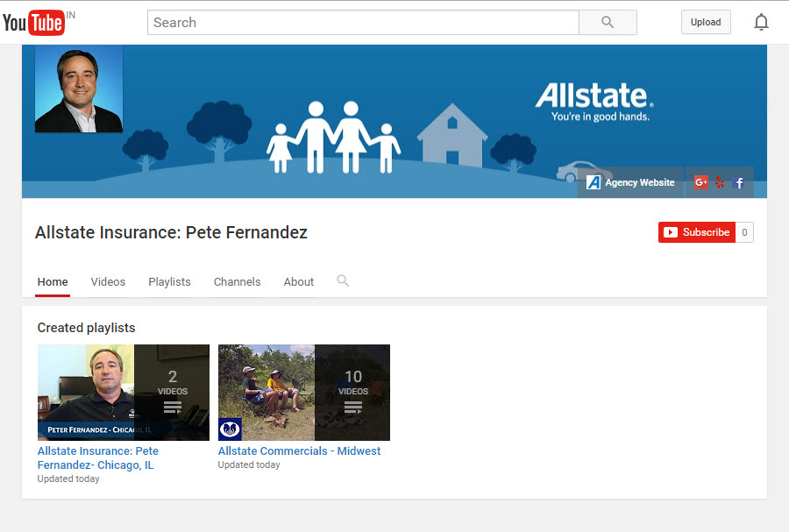Click the YouTube logo

(x=33, y=23)
